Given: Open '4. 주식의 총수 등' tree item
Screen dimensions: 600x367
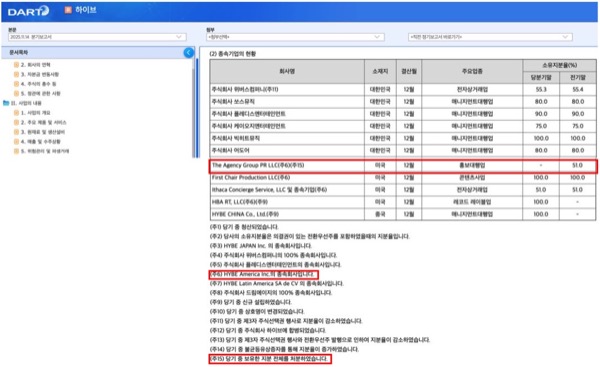Looking at the screenshot, I should coord(38,84).
